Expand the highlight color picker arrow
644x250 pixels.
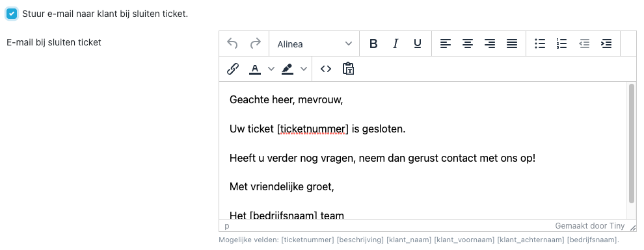pyautogui.click(x=304, y=69)
